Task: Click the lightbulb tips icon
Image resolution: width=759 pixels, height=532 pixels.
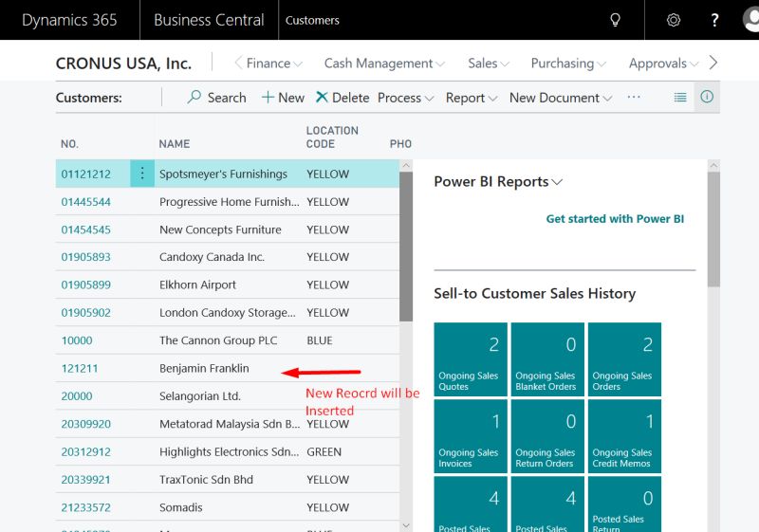Action: (615, 20)
